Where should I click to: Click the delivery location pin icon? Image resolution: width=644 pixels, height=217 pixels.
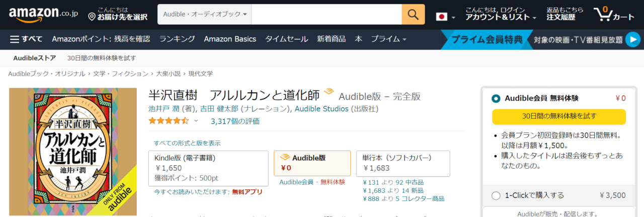(x=92, y=17)
